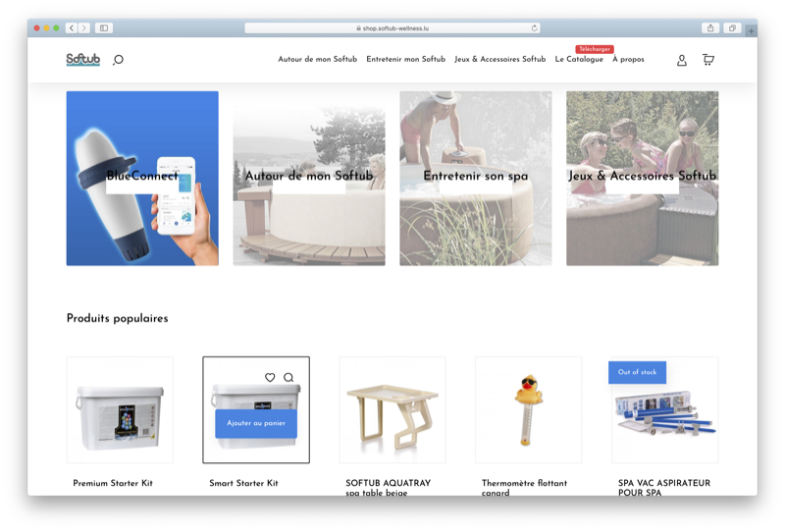Click SOFTUB AQUATRAY title link

pyautogui.click(x=388, y=487)
